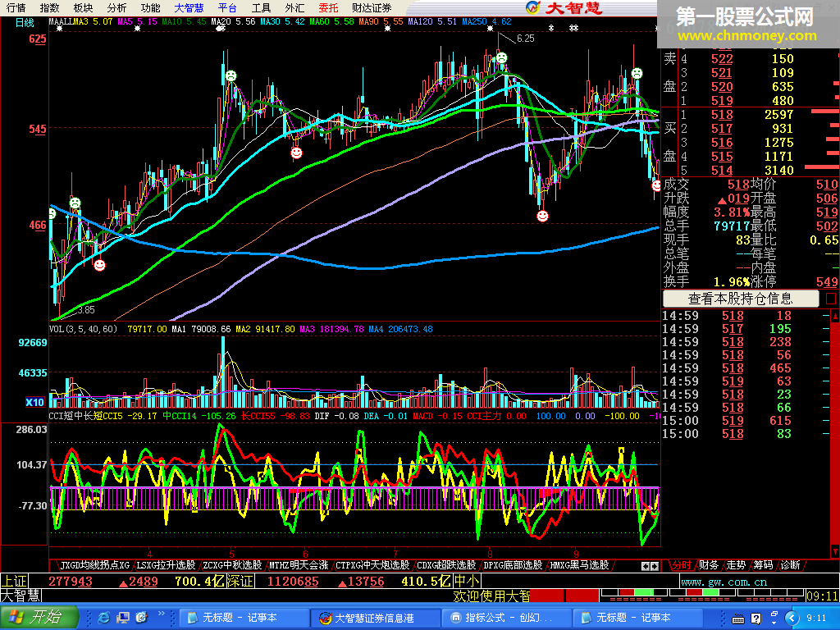The width and height of the screenshot is (840, 630).
Task: Switch to first 无标题 - 记事本 taskbar window
Action: click(x=243, y=618)
